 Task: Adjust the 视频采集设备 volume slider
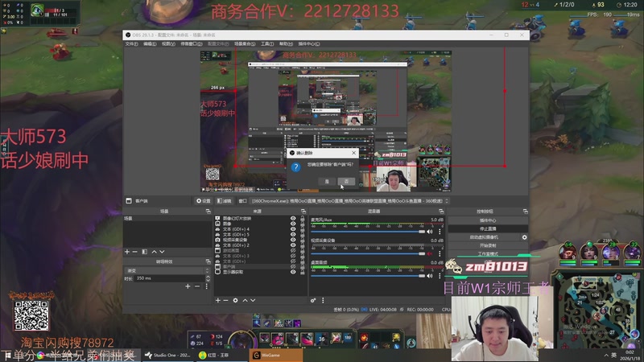tap(368, 253)
